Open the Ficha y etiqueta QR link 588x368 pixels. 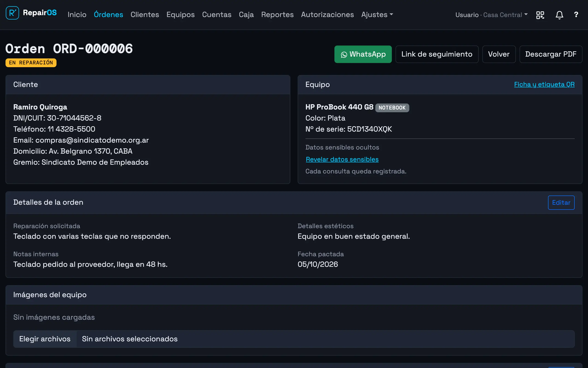point(544,84)
